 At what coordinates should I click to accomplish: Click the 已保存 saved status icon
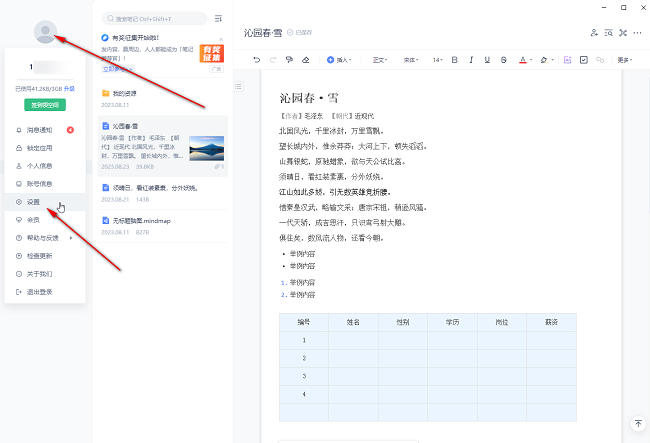click(290, 32)
